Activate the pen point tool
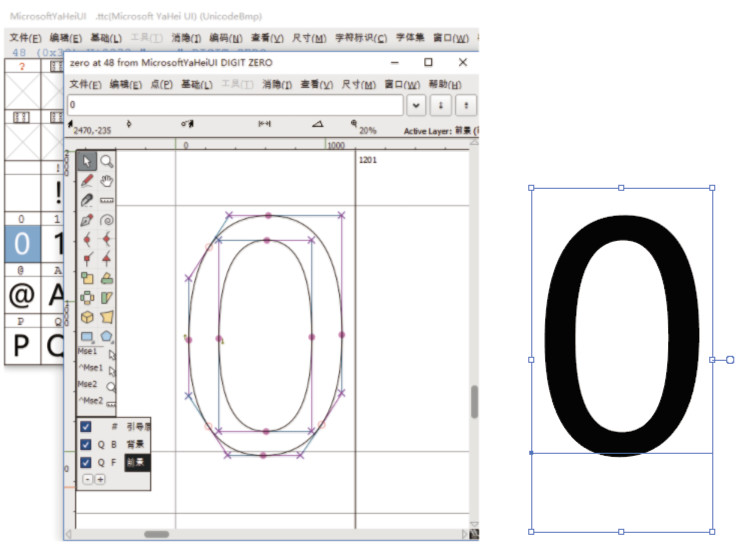The image size is (750, 545). 87,220
